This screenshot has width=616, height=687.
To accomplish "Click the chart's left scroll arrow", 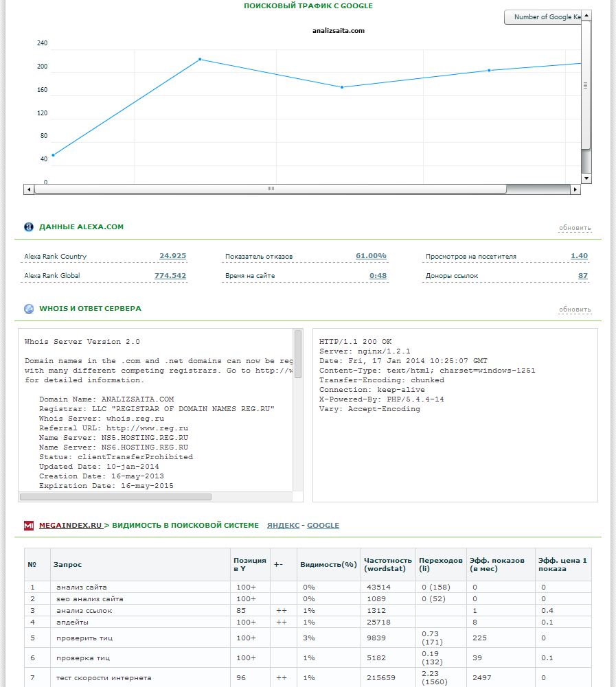I will pyautogui.click(x=29, y=189).
